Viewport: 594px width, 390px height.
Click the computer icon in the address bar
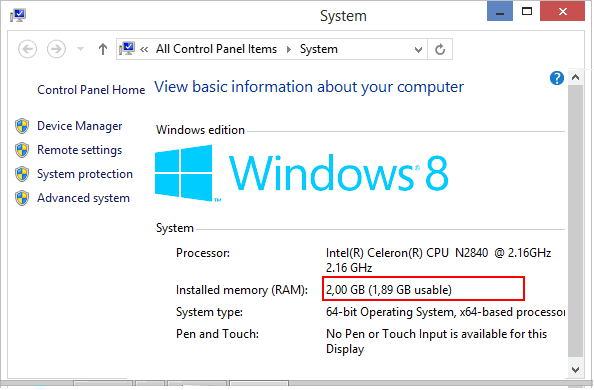(127, 49)
